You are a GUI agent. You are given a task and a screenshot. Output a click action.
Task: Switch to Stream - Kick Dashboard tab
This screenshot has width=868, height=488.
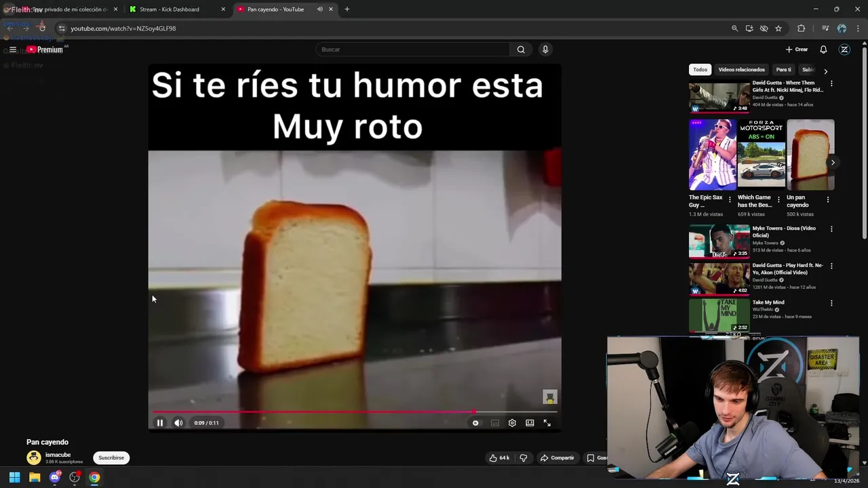point(170,9)
